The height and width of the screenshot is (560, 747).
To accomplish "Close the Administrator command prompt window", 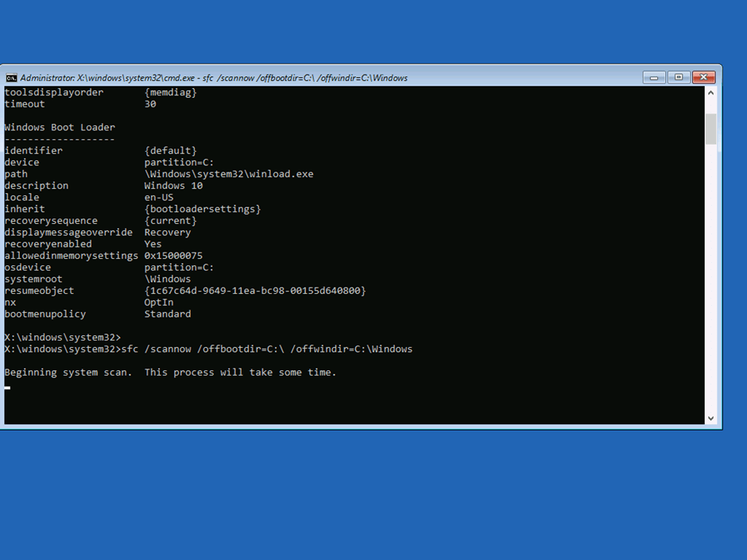I will (x=703, y=77).
